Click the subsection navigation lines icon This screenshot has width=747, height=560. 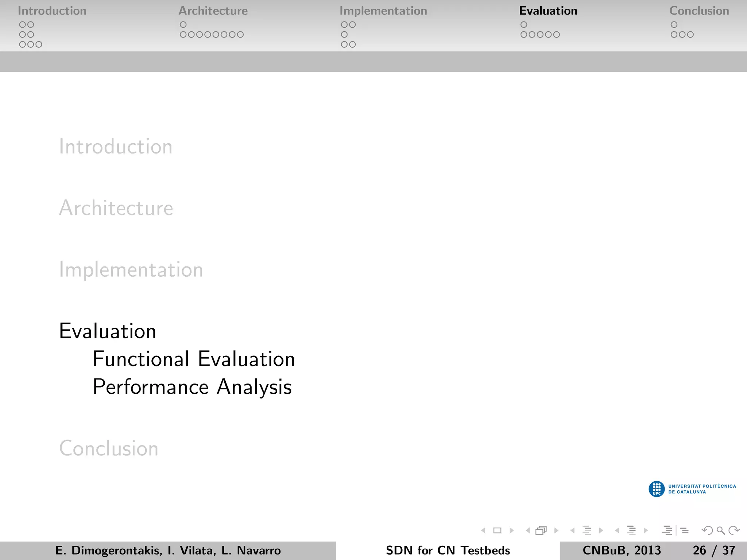point(587,530)
